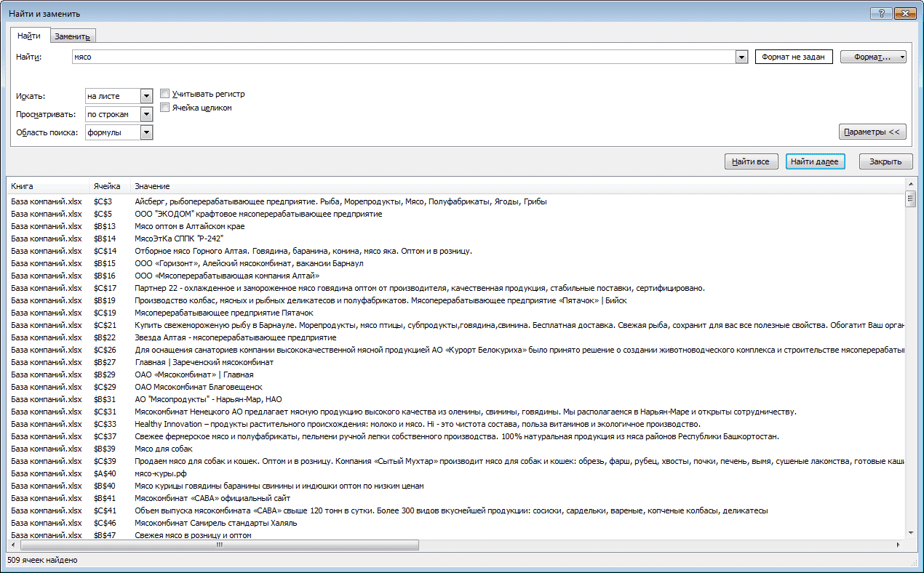Sort results by Ячейка column header

[109, 186]
